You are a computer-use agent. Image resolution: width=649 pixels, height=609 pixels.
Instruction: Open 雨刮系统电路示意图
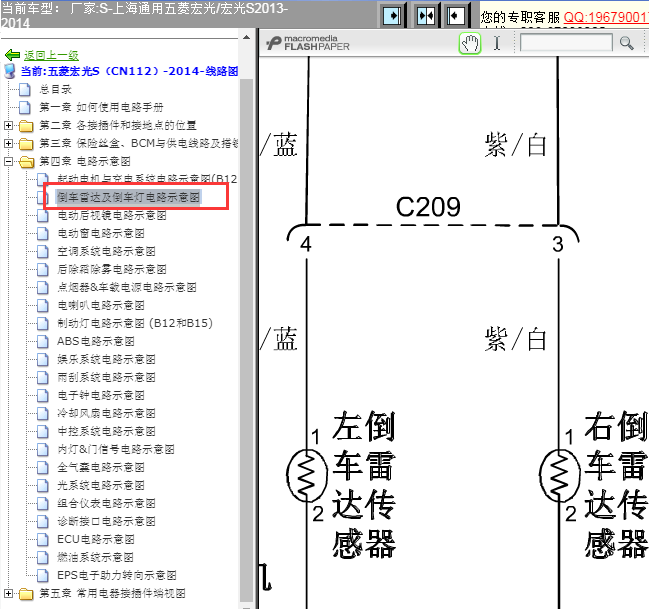tap(106, 377)
